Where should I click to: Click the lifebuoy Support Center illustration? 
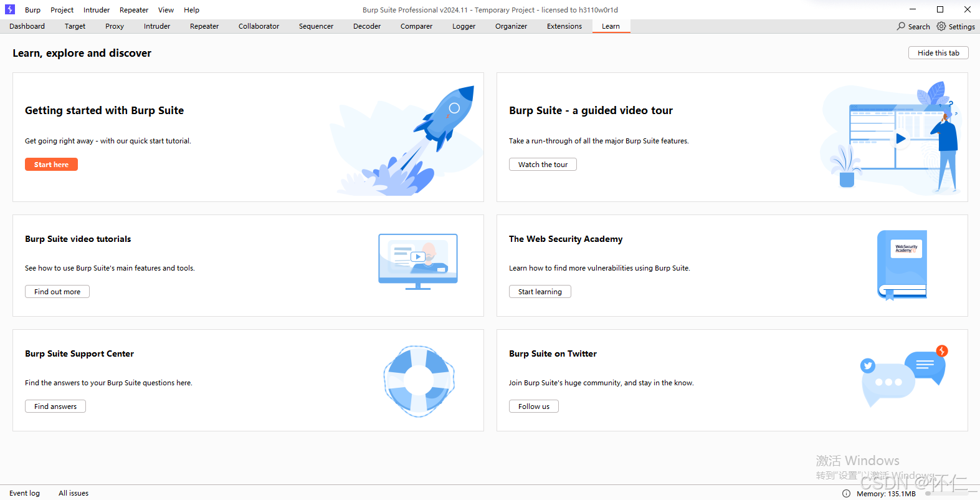tap(419, 381)
